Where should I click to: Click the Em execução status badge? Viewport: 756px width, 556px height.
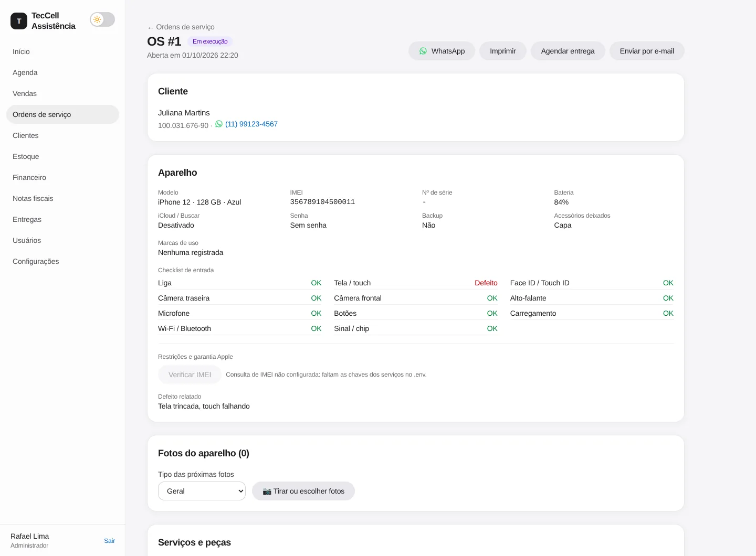210,41
